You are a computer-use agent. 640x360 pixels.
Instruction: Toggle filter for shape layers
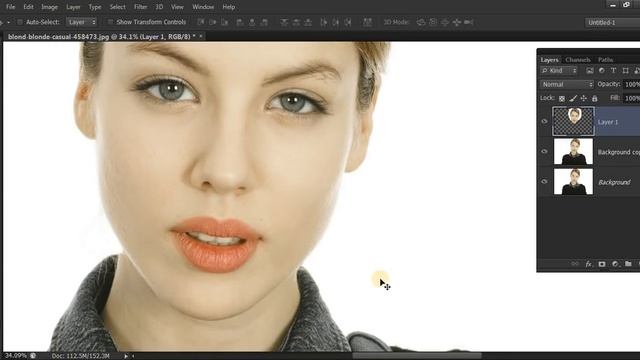click(625, 71)
